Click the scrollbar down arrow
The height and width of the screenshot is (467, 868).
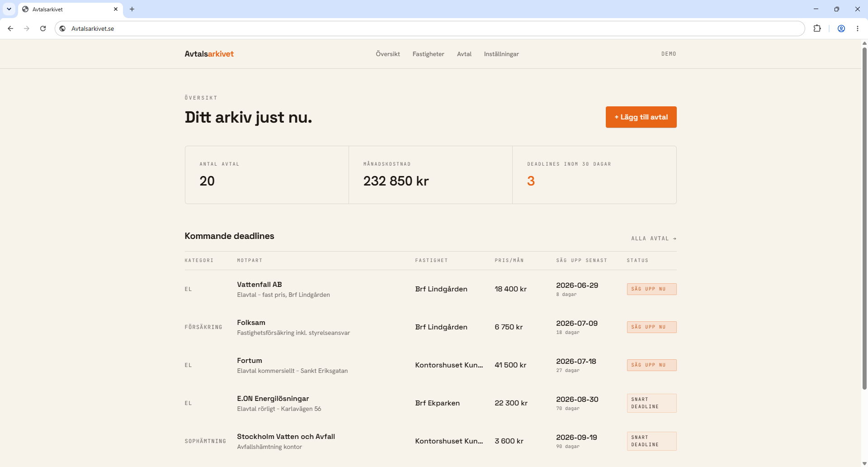[x=864, y=463]
